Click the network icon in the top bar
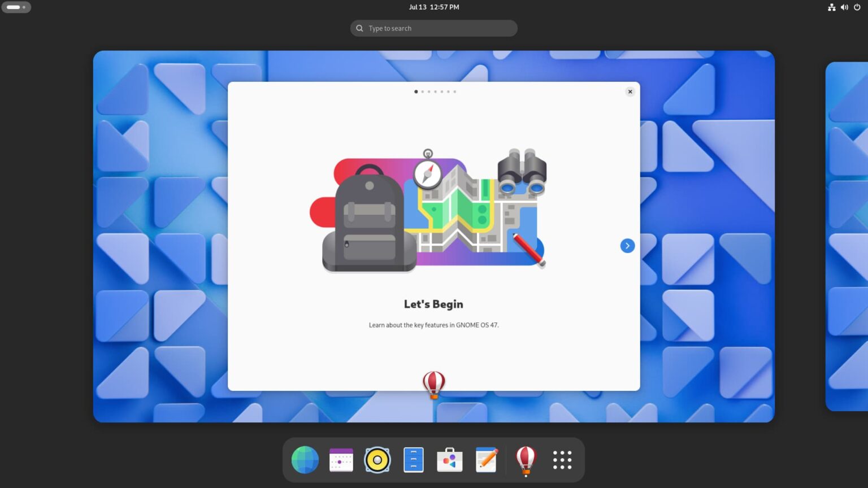 pyautogui.click(x=831, y=7)
